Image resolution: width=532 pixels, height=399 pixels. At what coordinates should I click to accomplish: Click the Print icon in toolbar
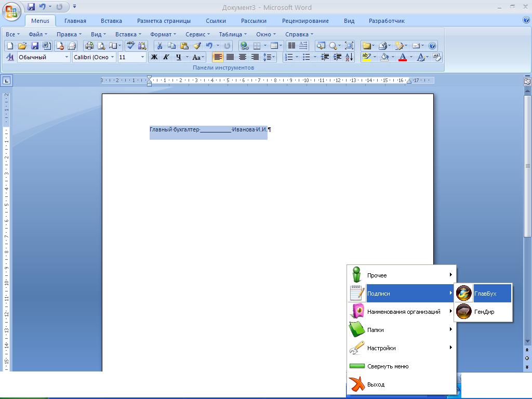tap(89, 46)
